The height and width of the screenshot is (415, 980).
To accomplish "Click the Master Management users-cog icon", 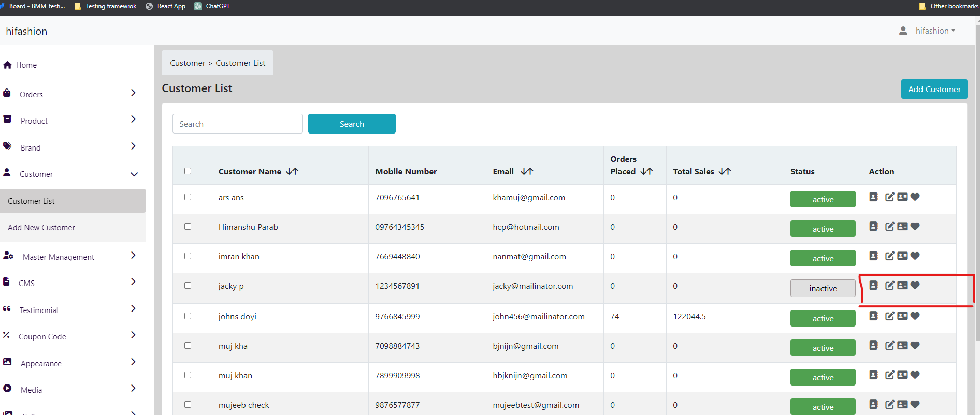I will point(8,256).
